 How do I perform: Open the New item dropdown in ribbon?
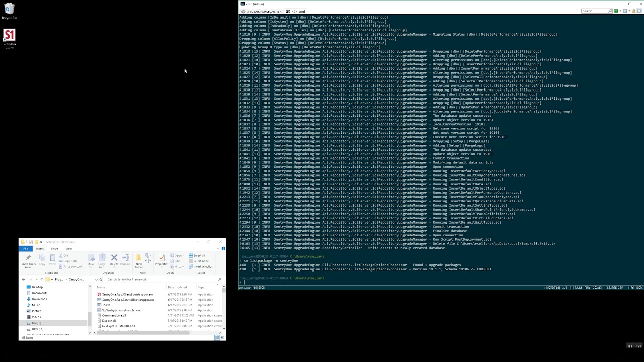pos(148,255)
